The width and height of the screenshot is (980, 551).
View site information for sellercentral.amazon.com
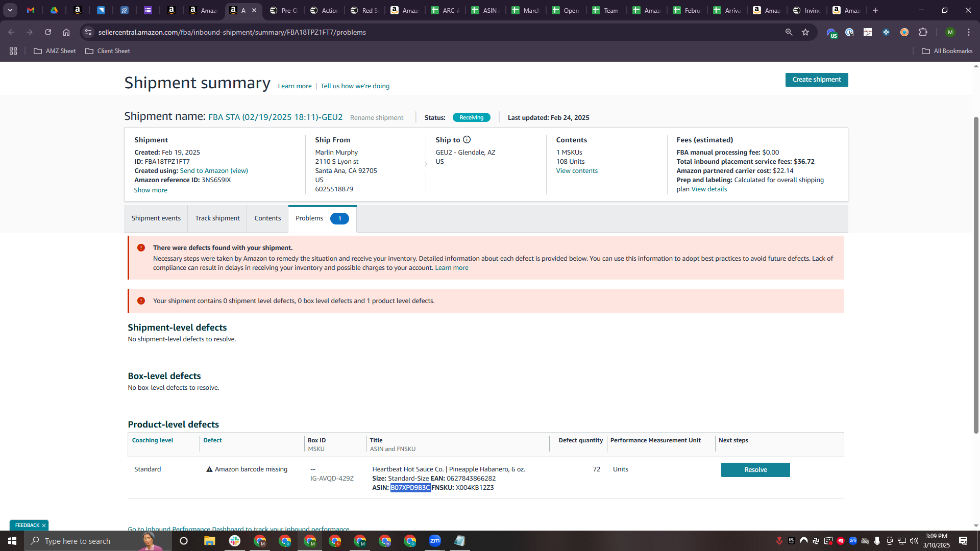tap(88, 32)
